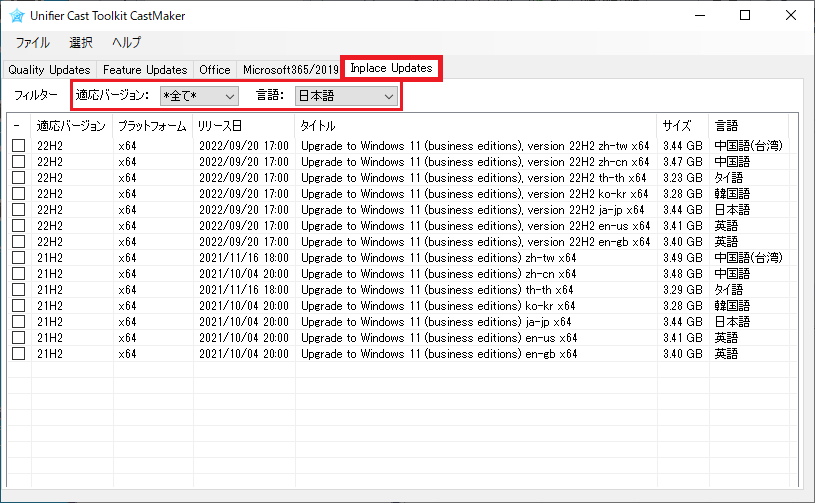The height and width of the screenshot is (503, 815).
Task: Check the 22H2 en-gb x64 row checkbox
Action: pos(19,242)
